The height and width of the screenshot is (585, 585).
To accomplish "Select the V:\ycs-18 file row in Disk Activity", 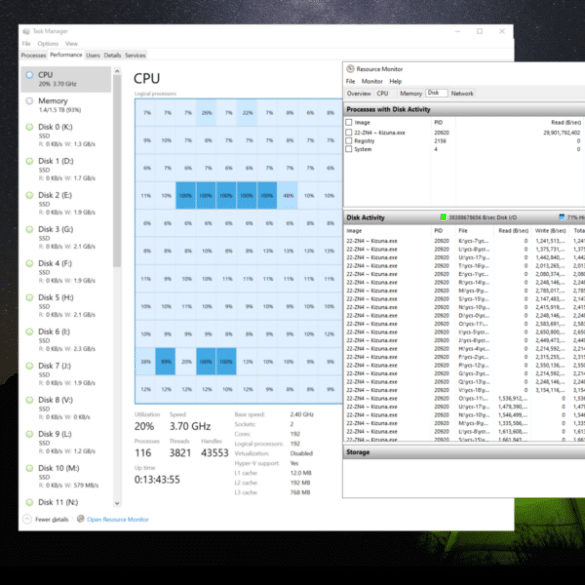I will pyautogui.click(x=464, y=390).
